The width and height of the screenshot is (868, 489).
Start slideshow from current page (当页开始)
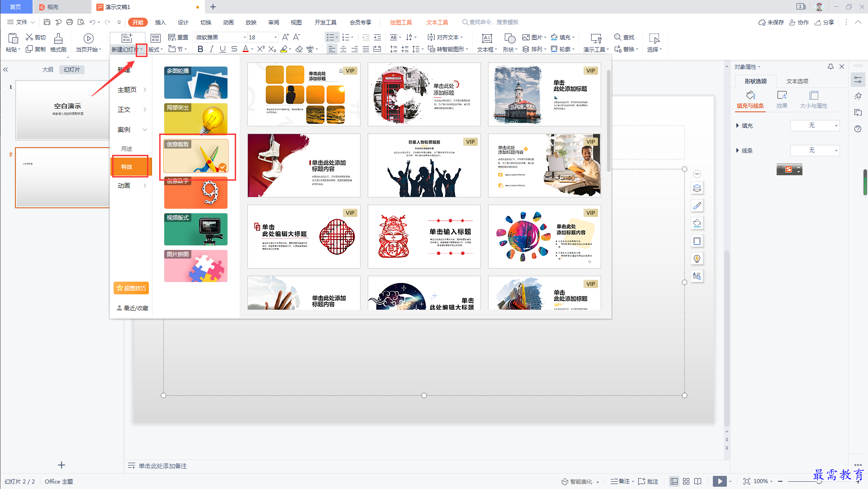[x=89, y=38]
